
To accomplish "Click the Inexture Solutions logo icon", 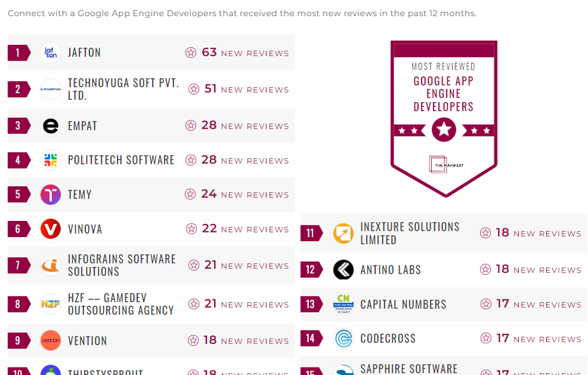I will pos(344,233).
